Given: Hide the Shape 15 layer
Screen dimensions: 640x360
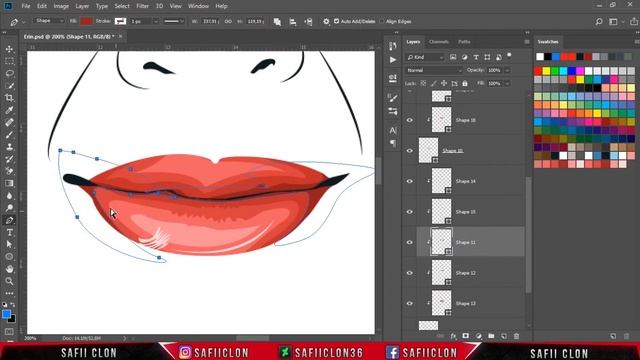Looking at the screenshot, I should [x=409, y=212].
